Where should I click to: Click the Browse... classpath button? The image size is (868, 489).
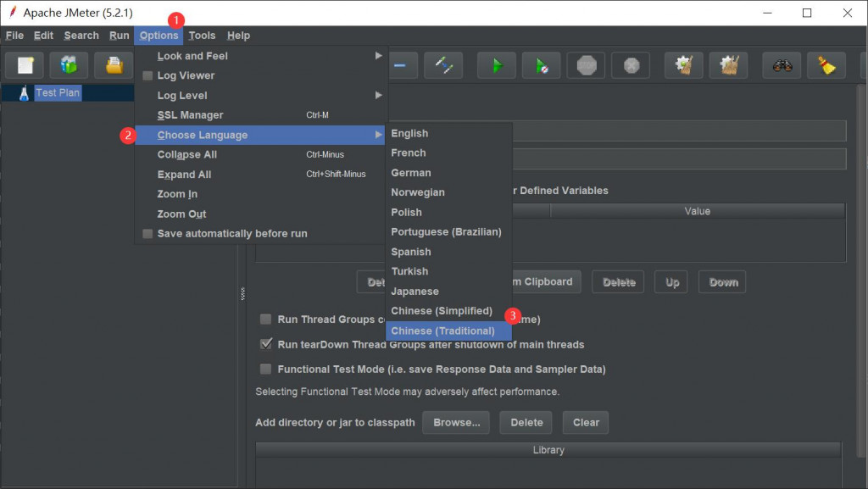456,423
